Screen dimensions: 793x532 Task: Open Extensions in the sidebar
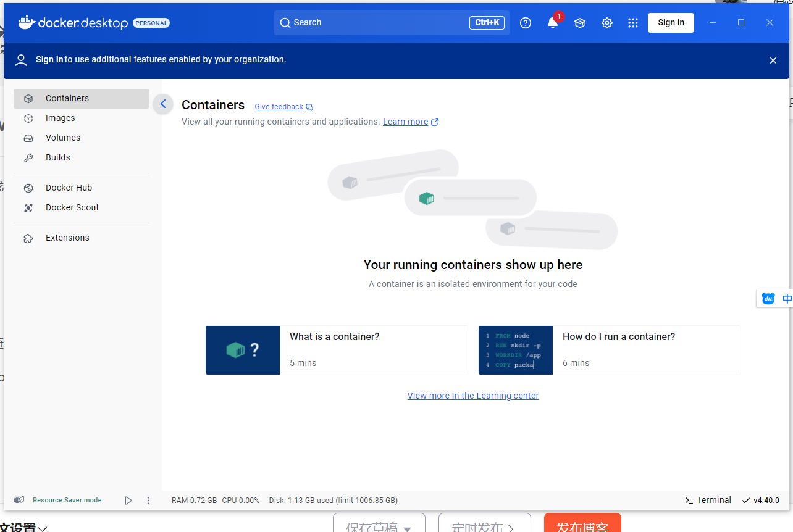click(82, 238)
